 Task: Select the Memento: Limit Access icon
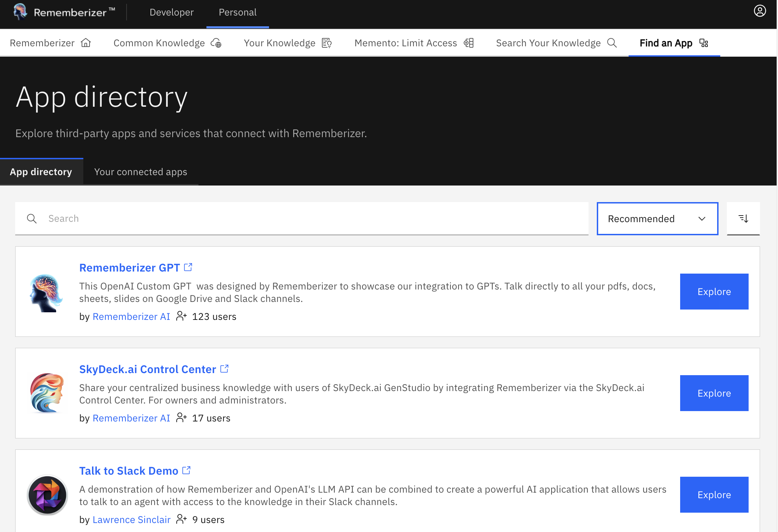pos(469,43)
